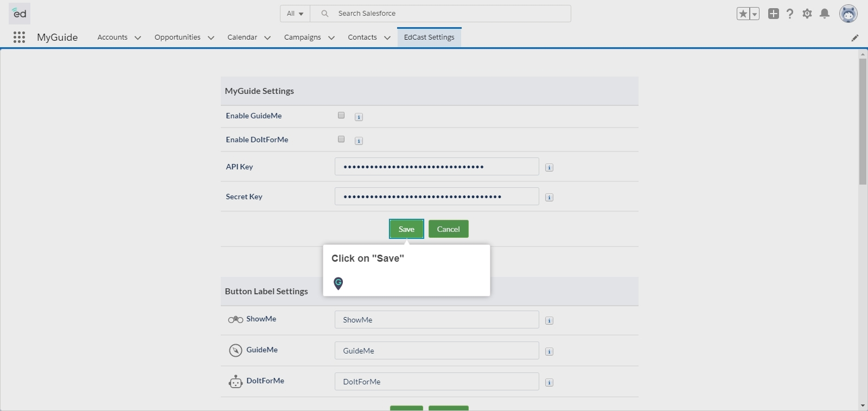Click info icon beside API Key
The image size is (868, 411).
[549, 167]
